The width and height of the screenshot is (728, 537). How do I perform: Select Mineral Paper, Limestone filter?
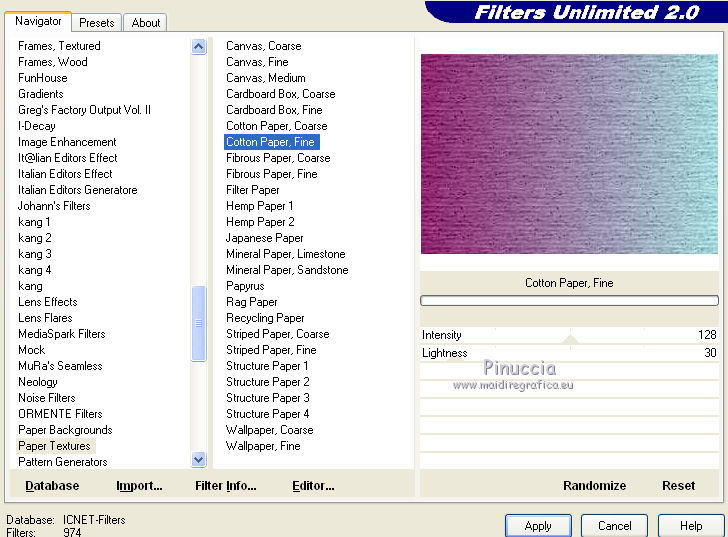[286, 254]
